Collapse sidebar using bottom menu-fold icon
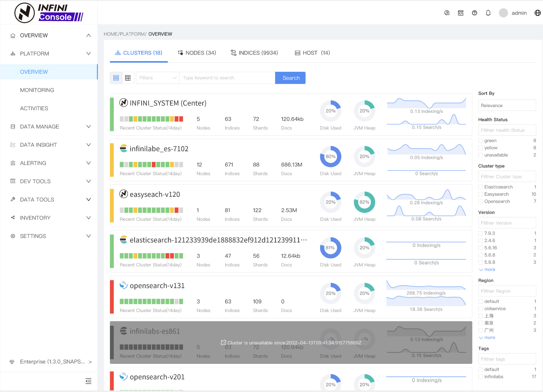 pos(89,381)
